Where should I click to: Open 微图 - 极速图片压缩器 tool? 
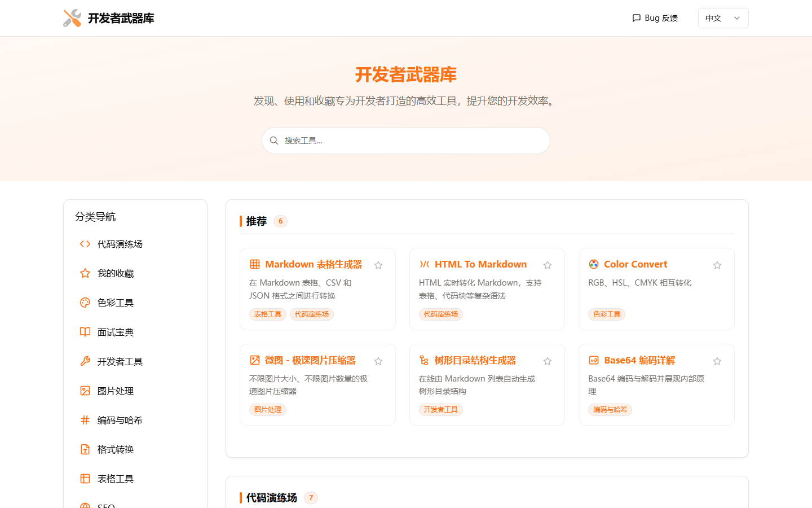click(x=310, y=360)
